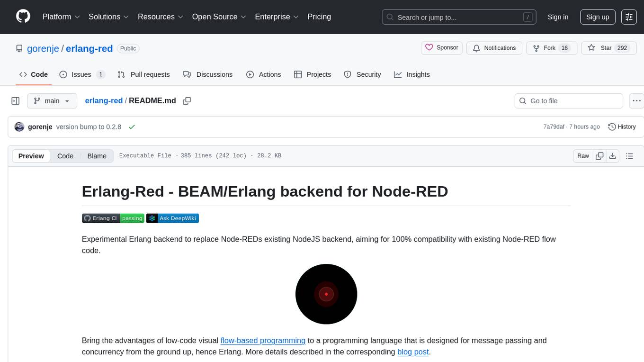
Task: Open the blog post link
Action: tap(413, 352)
